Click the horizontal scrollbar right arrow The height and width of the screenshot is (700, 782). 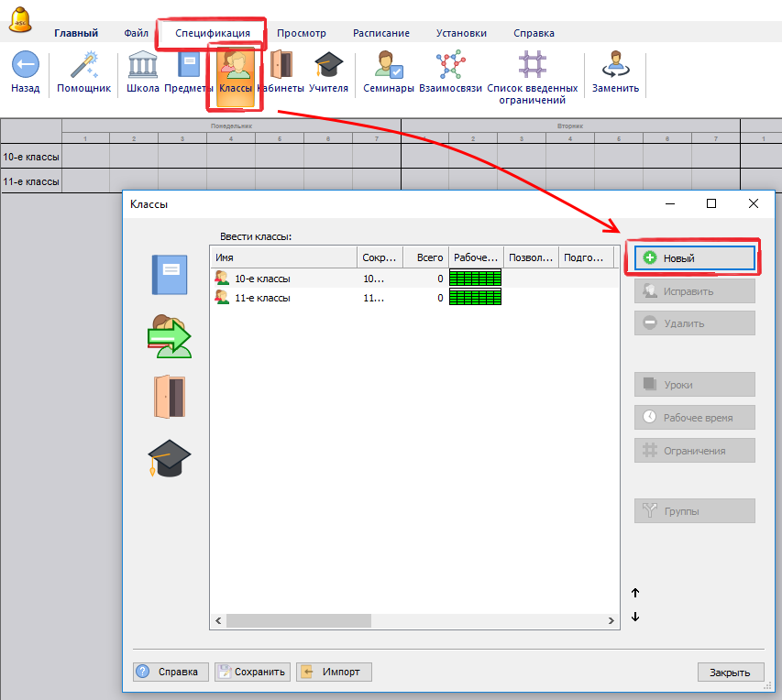pos(612,620)
